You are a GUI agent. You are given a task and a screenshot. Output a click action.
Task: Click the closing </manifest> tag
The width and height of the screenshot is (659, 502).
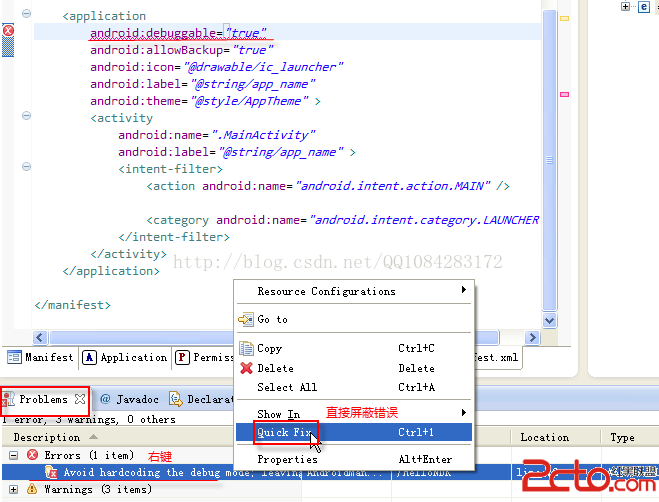pos(73,305)
